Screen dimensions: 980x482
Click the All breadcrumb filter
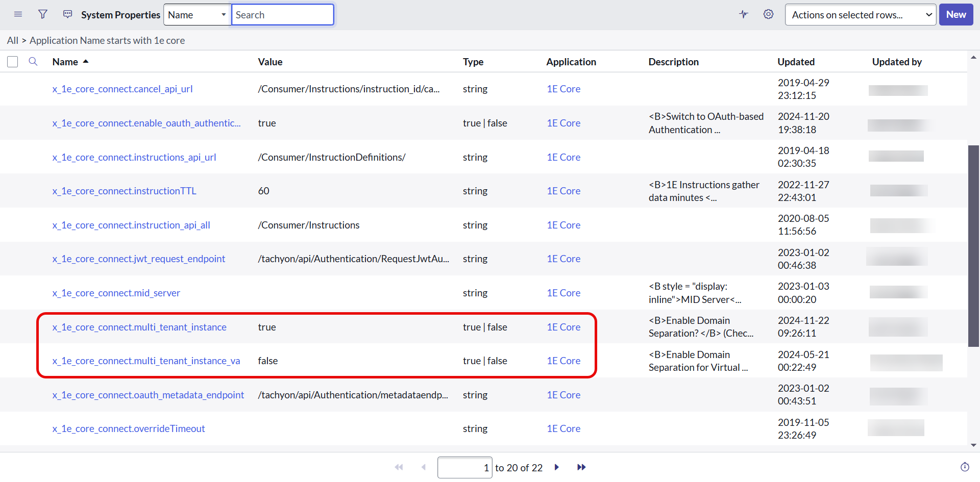(x=12, y=40)
